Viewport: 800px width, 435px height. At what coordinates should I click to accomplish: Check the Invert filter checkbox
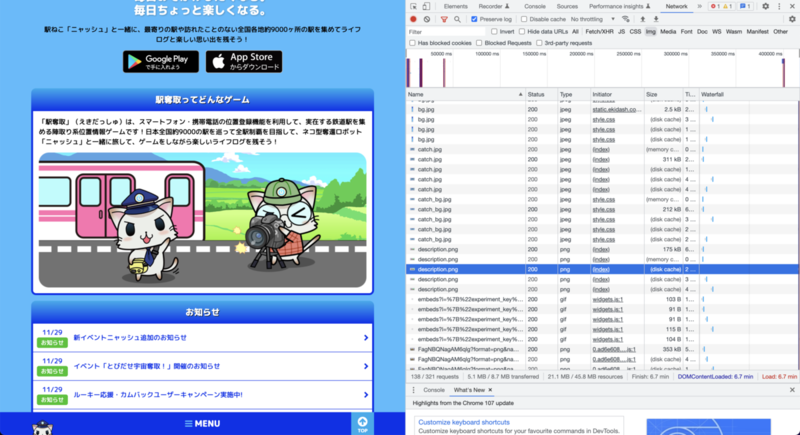(494, 32)
